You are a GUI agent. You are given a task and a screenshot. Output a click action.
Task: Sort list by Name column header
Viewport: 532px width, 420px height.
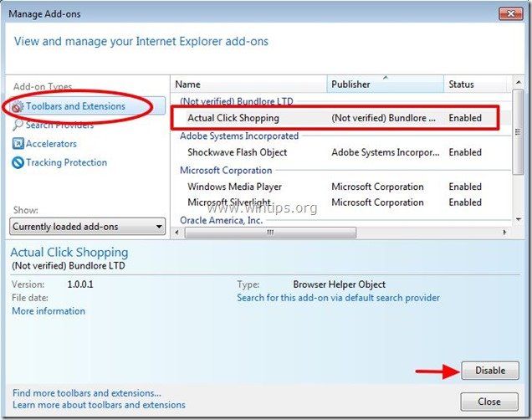pos(248,85)
